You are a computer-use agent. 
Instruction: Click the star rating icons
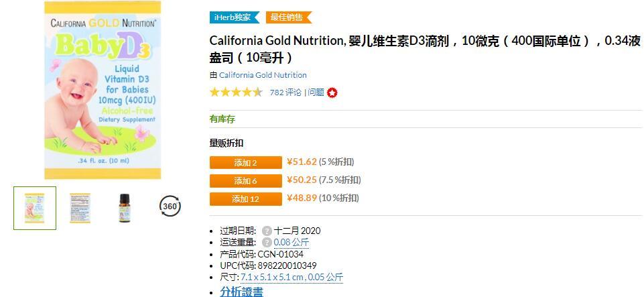point(236,93)
